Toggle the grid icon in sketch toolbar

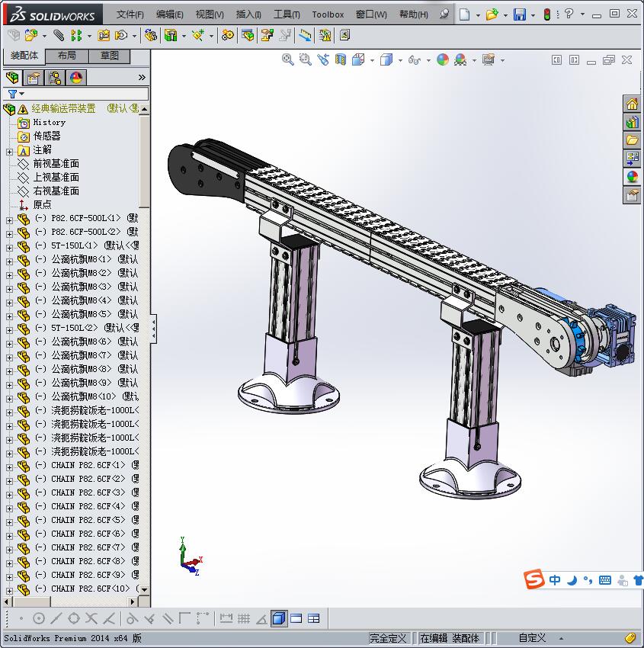click(244, 618)
